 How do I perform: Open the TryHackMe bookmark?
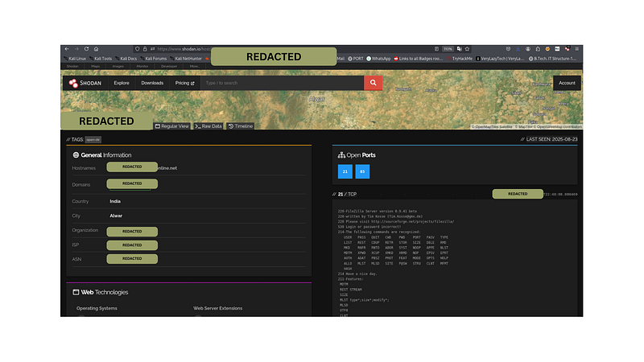coord(460,59)
